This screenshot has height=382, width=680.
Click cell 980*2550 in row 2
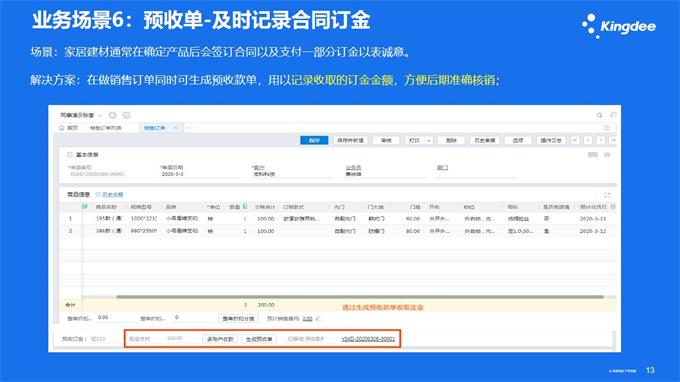tap(144, 231)
